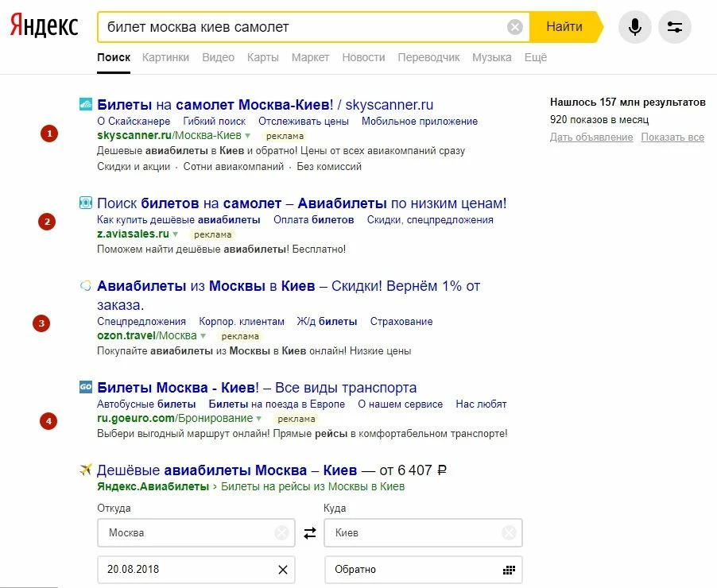Click the Дать объявление link
The height and width of the screenshot is (588, 717).
[591, 137]
